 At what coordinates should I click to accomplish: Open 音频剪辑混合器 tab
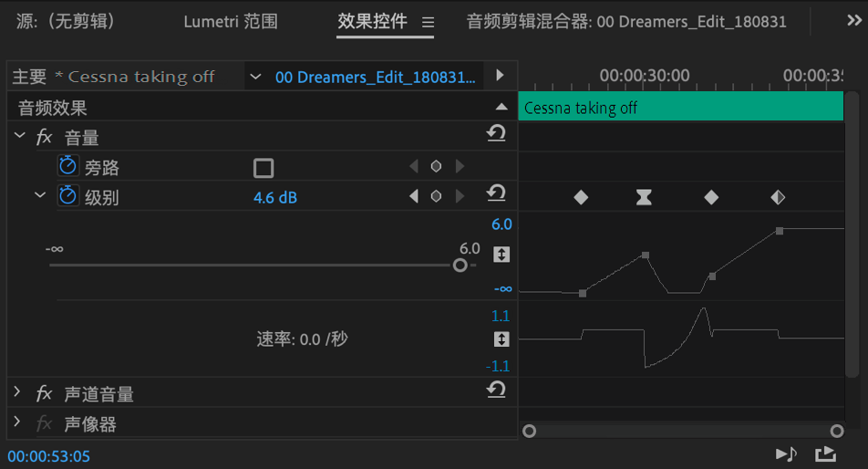pyautogui.click(x=626, y=22)
